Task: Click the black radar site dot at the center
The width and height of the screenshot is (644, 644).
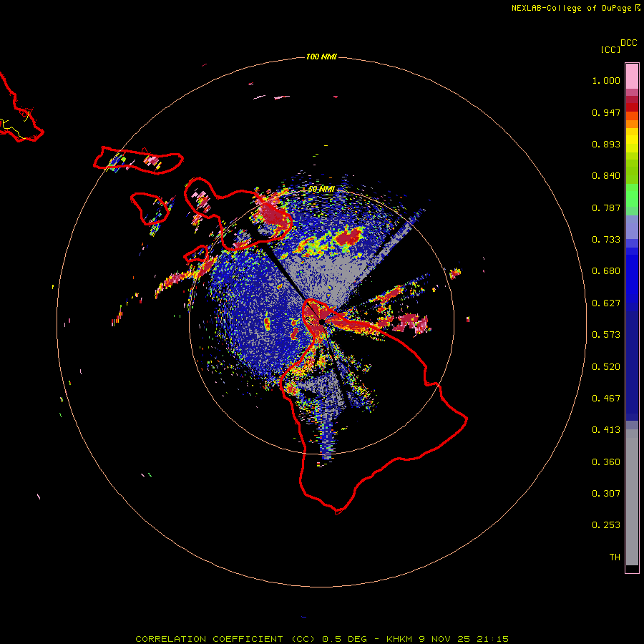Action: (321, 321)
